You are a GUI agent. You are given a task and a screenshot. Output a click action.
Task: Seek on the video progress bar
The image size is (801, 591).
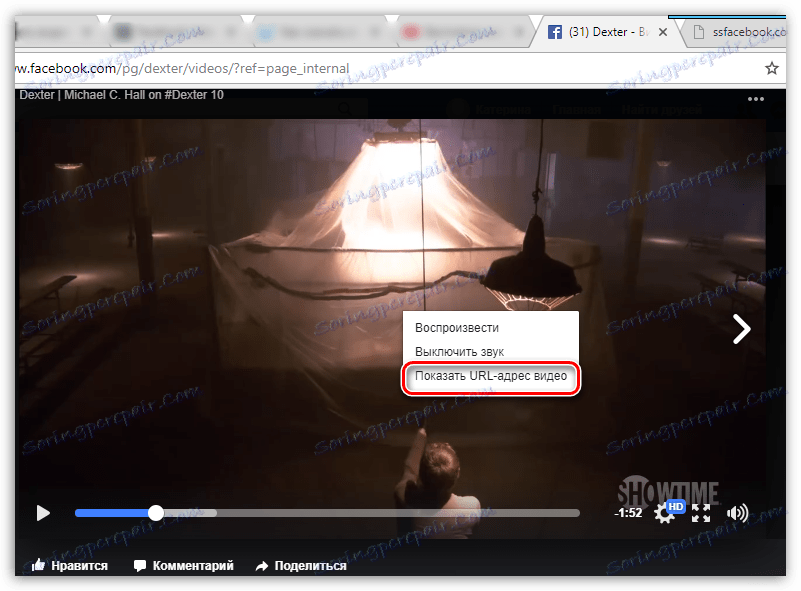point(327,513)
